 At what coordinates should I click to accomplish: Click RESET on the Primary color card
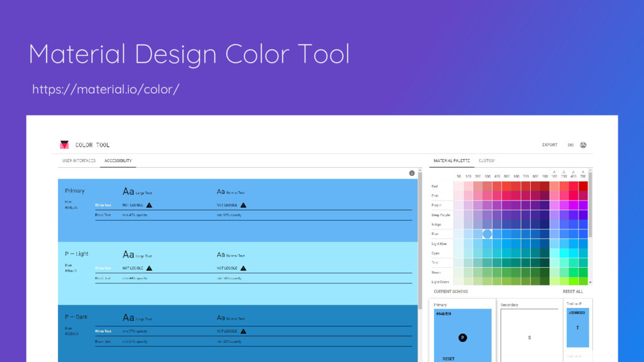point(448,359)
